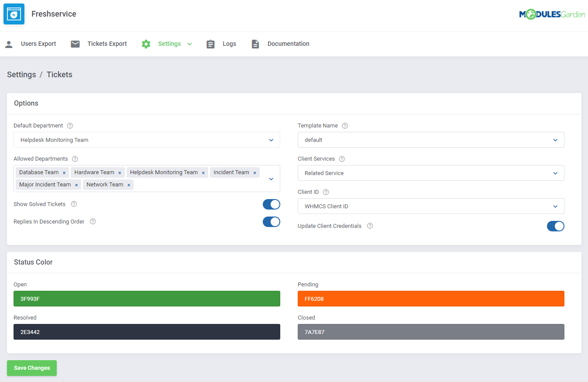Open the Default Department dropdown

point(147,140)
